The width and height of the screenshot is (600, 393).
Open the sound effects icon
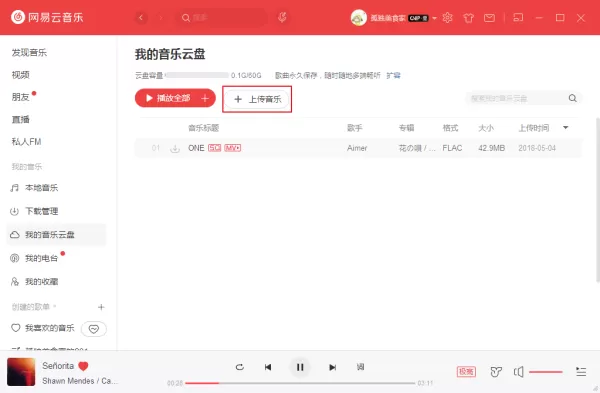[x=496, y=372]
